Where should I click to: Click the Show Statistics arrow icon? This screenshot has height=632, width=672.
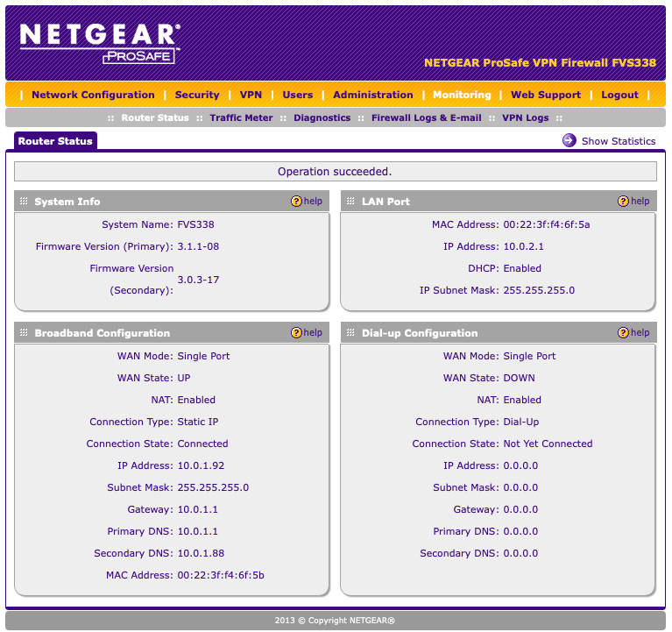pyautogui.click(x=569, y=140)
